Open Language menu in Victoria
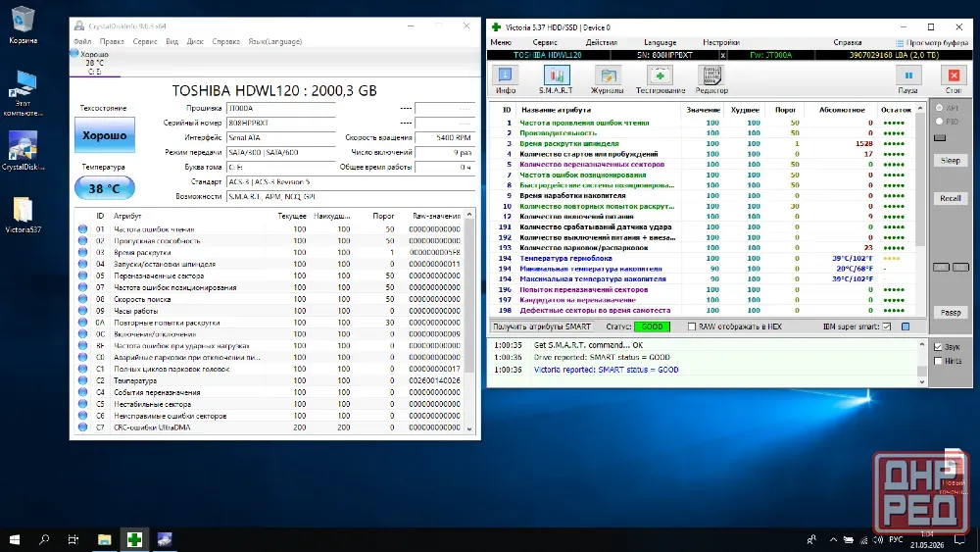980x552 pixels. (x=660, y=42)
